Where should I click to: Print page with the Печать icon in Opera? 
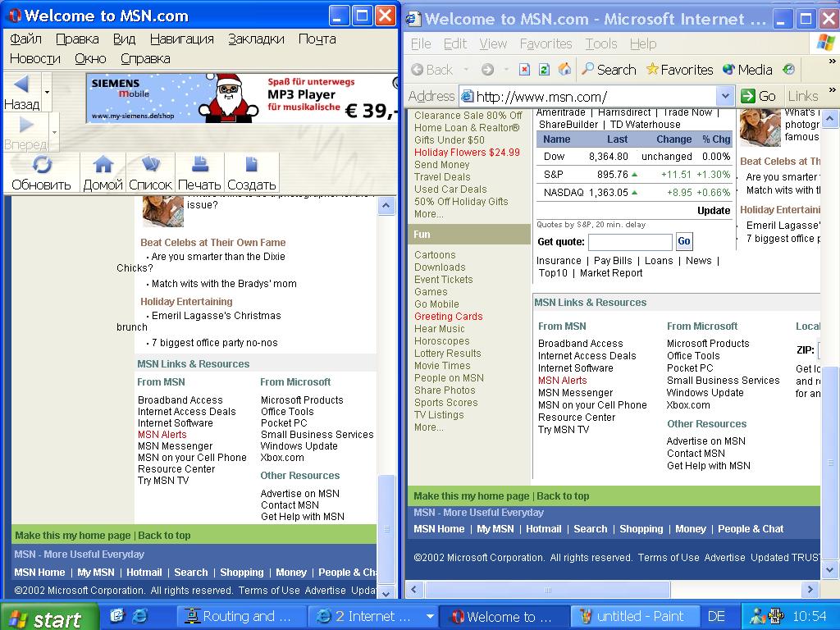pyautogui.click(x=200, y=164)
